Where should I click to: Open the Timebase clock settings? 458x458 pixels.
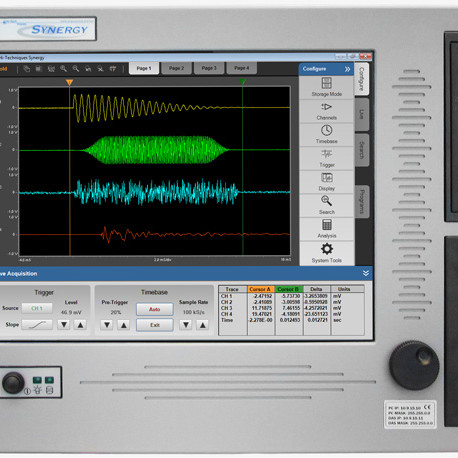326,134
